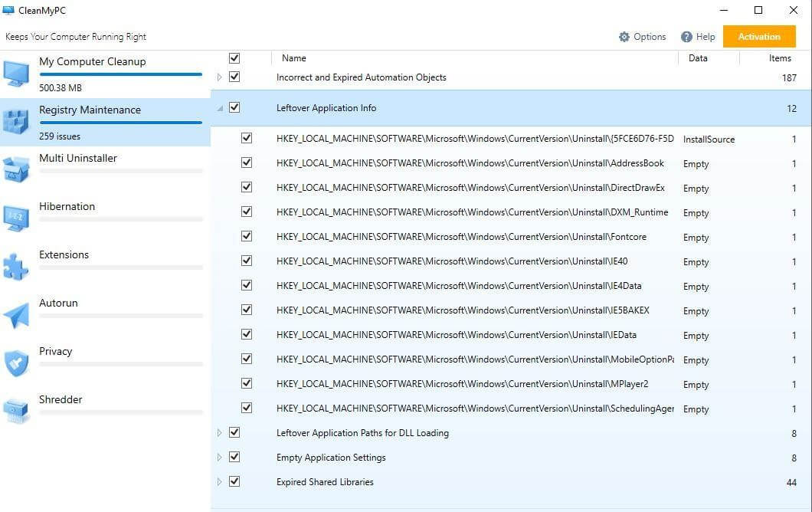Click the Help question mark icon
Viewport: 812px width, 512px height.
(686, 37)
